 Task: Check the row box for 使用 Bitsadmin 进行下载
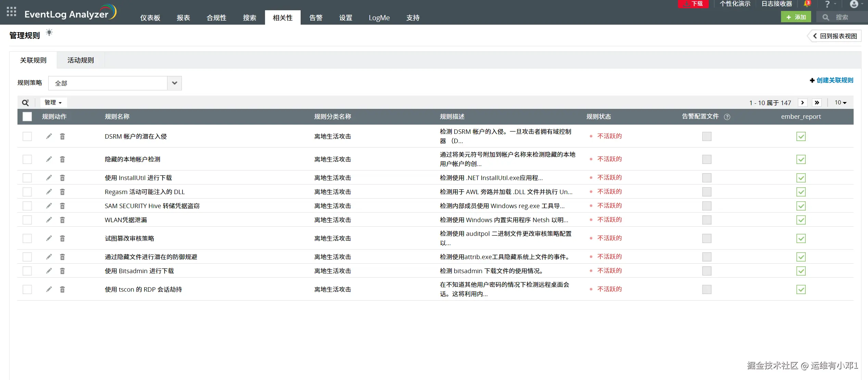click(27, 271)
